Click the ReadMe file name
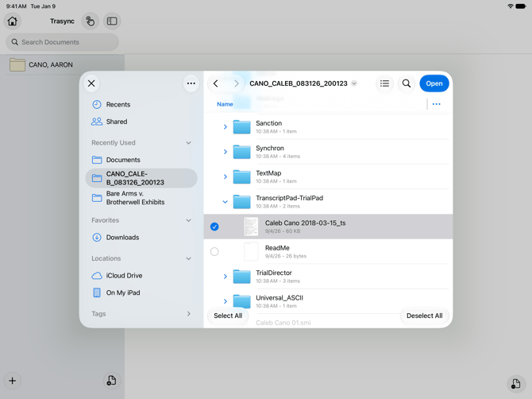Image resolution: width=532 pixels, height=399 pixels. (277, 248)
